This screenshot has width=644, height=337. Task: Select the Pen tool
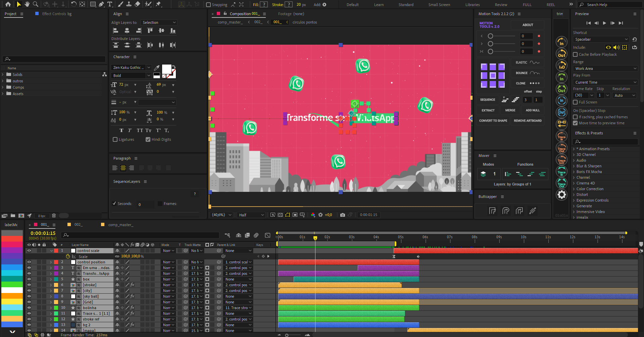tap(101, 4)
